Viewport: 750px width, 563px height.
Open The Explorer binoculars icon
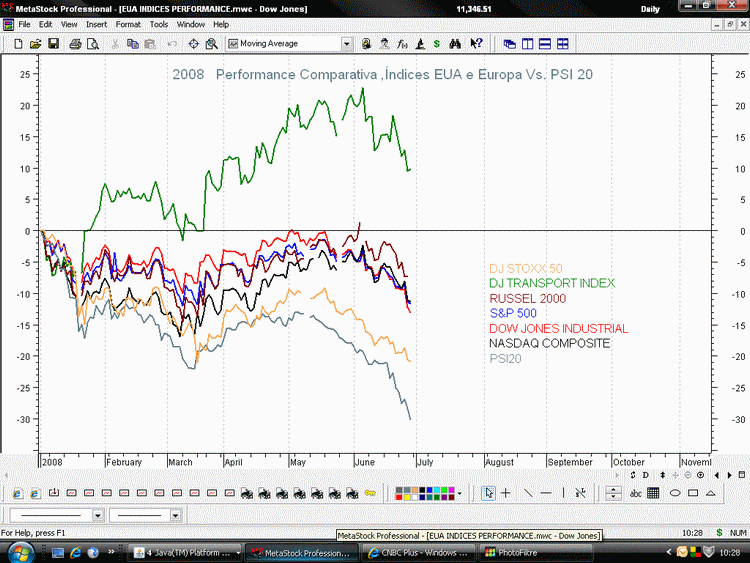455,44
